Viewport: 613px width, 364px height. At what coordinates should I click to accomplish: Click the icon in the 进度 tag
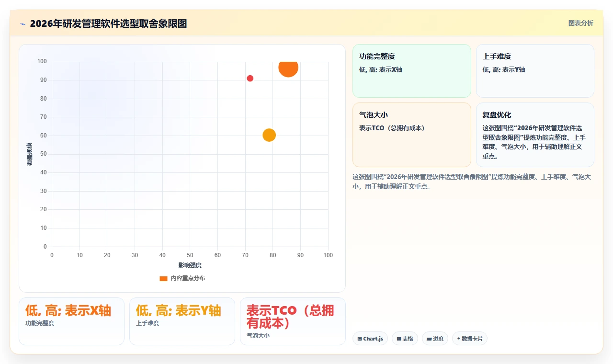pyautogui.click(x=429, y=339)
